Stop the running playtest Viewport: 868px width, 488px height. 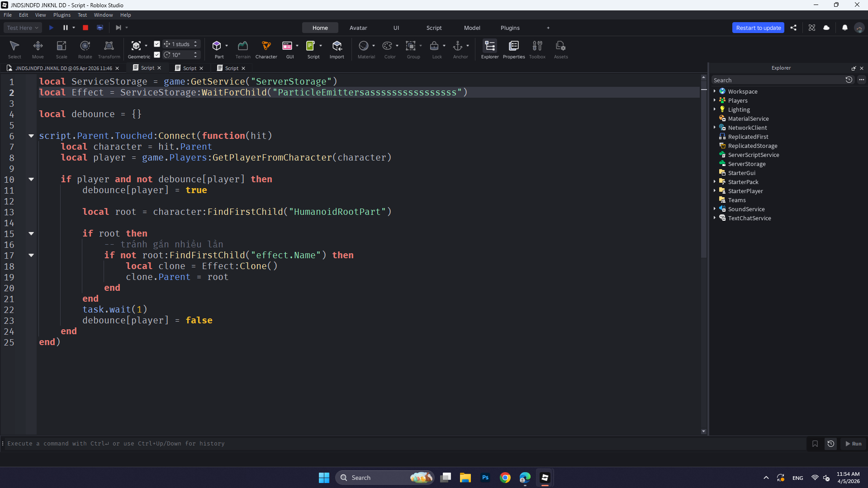click(x=85, y=28)
